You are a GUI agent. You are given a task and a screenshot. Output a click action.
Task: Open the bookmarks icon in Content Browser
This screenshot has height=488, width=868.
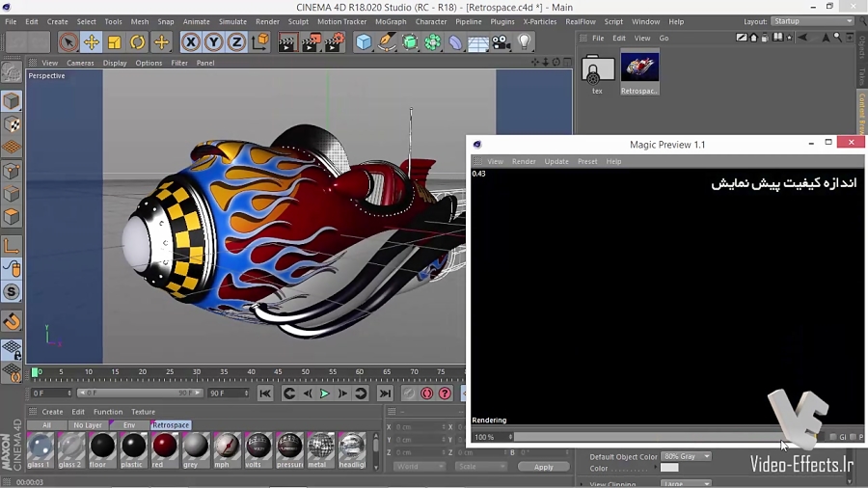click(x=777, y=38)
